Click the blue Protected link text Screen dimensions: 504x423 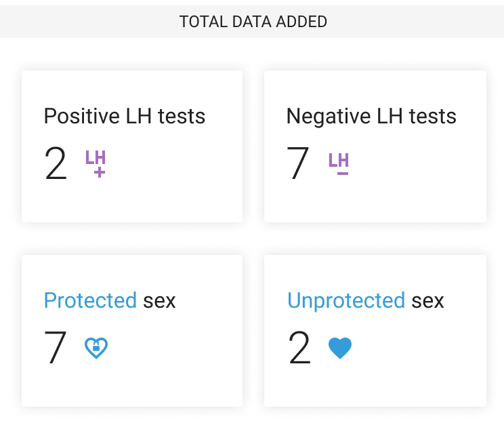click(x=90, y=300)
